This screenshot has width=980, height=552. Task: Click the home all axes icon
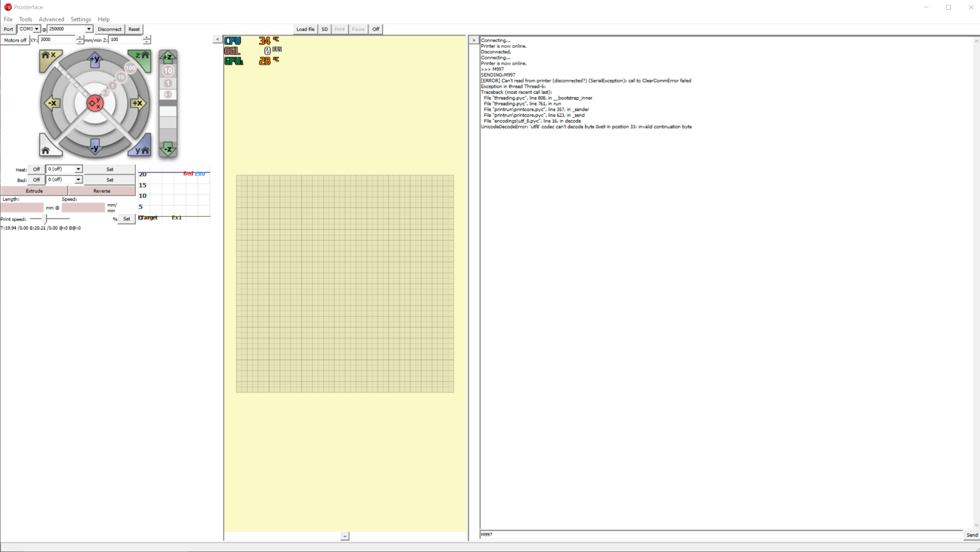(46, 150)
